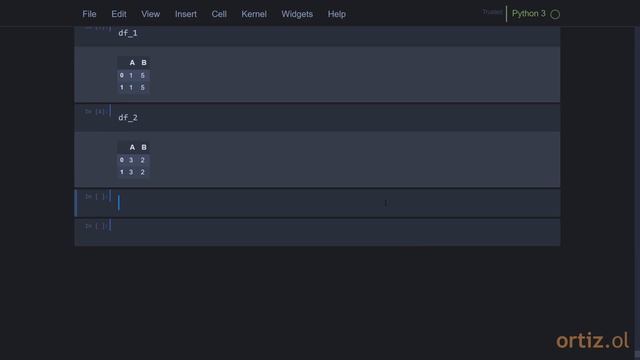Open the Cell menu

click(x=219, y=14)
